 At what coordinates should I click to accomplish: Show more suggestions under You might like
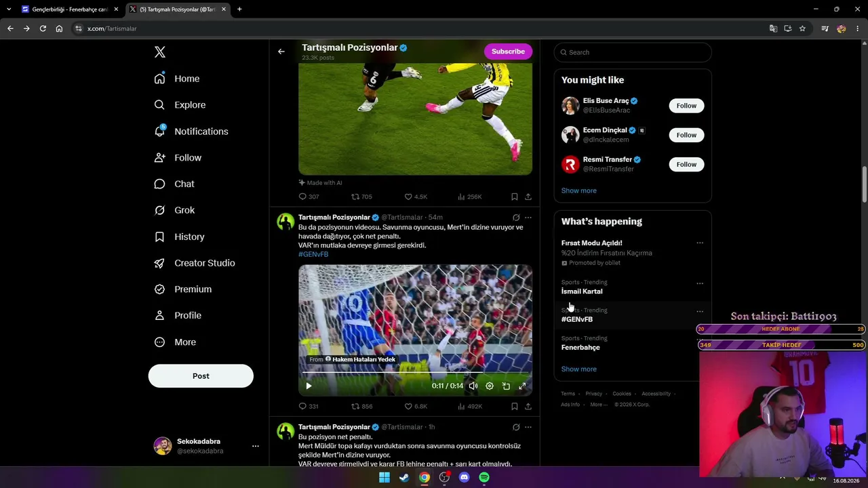tap(579, 190)
